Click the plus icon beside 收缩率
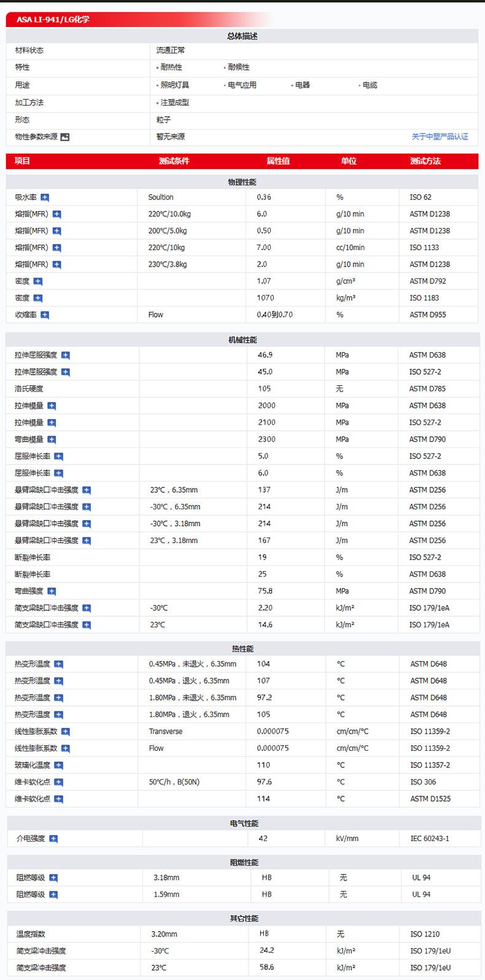This screenshot has width=485, height=980. 45,315
